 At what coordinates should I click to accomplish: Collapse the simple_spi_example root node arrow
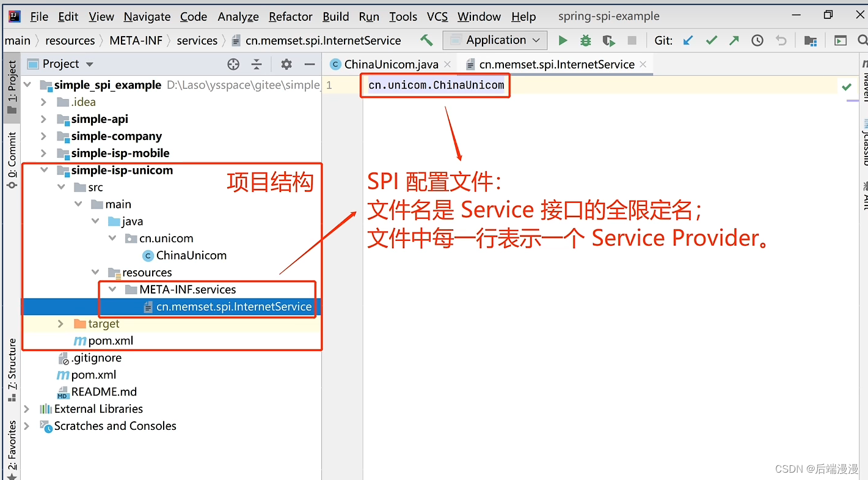[x=27, y=85]
